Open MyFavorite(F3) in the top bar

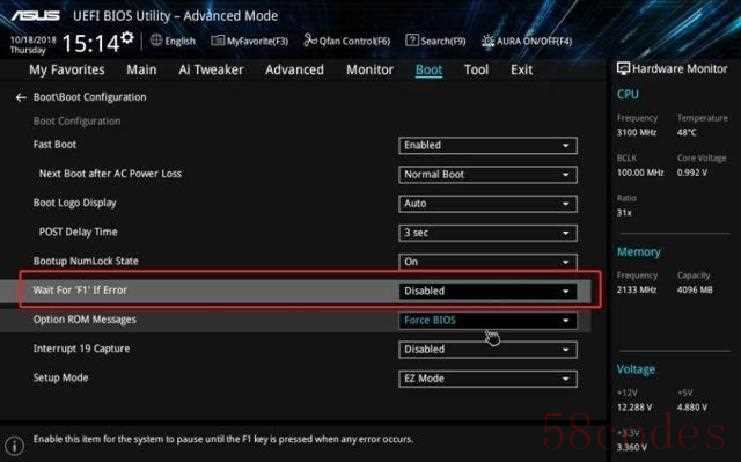(257, 41)
